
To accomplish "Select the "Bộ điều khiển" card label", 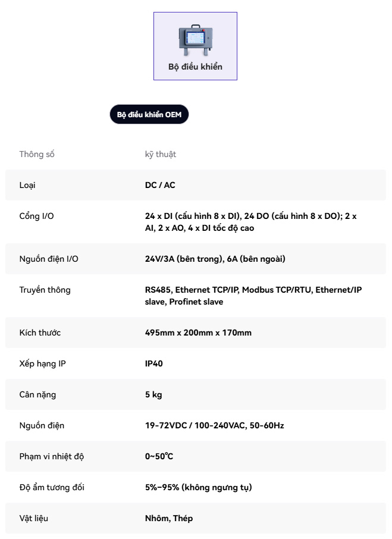I will 195,67.
